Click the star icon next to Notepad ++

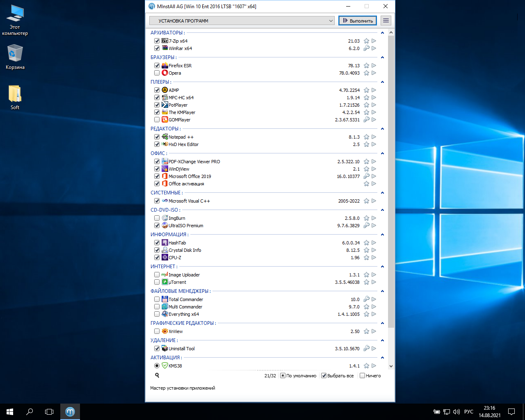point(366,137)
